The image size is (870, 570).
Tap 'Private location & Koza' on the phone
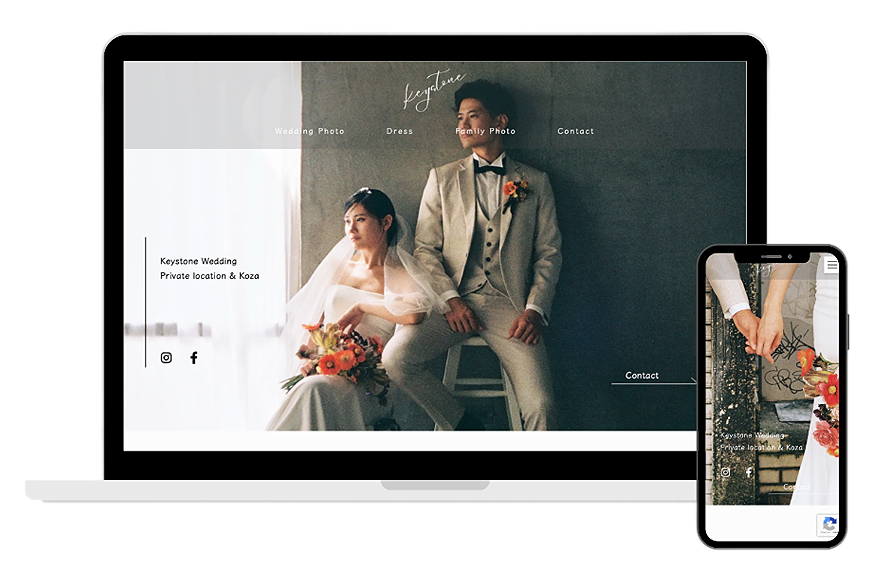pyautogui.click(x=761, y=448)
